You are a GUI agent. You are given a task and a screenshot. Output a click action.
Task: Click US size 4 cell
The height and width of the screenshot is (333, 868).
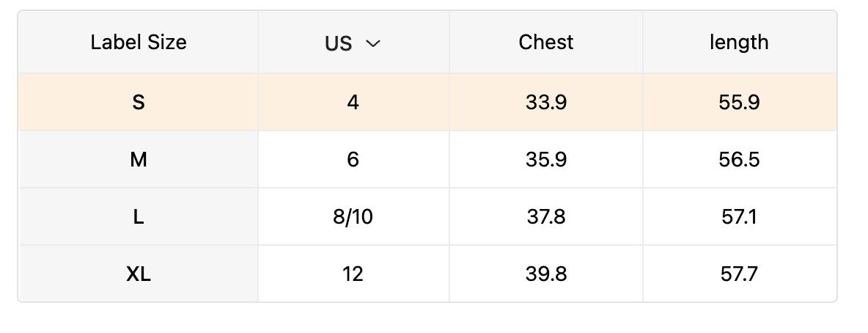point(353,103)
